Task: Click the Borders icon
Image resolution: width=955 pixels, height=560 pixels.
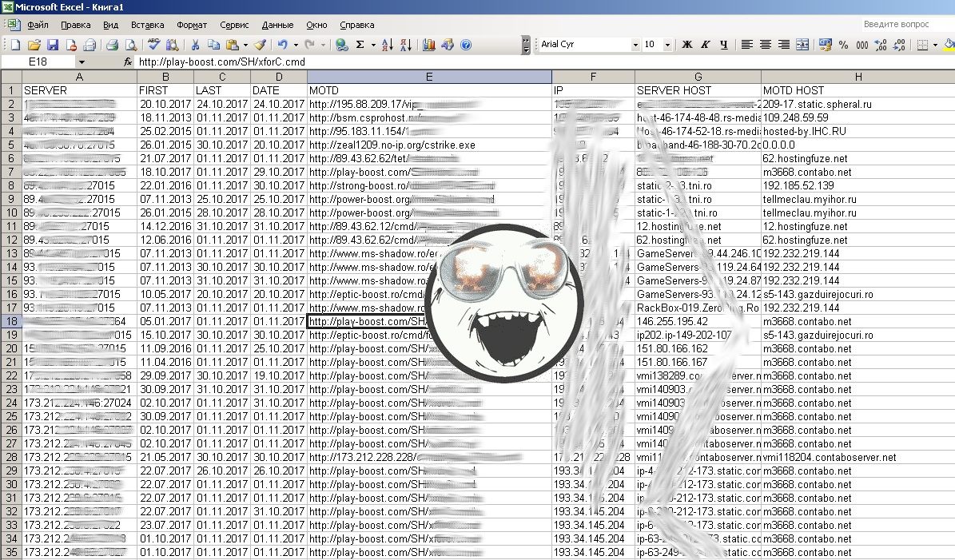Action: 923,45
